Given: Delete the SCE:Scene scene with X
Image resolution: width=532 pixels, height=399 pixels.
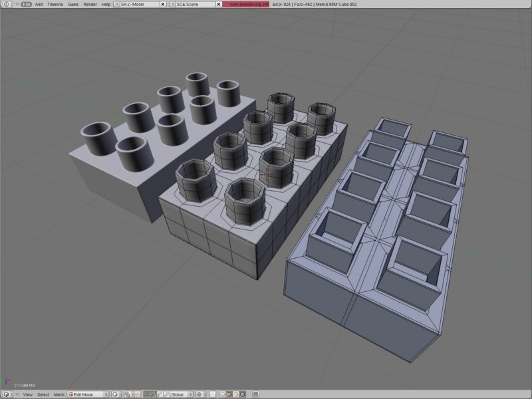Looking at the screenshot, I should (x=219, y=4).
